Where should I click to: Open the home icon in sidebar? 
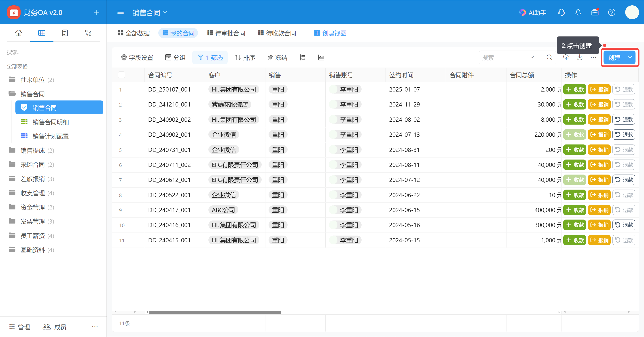[x=19, y=33]
